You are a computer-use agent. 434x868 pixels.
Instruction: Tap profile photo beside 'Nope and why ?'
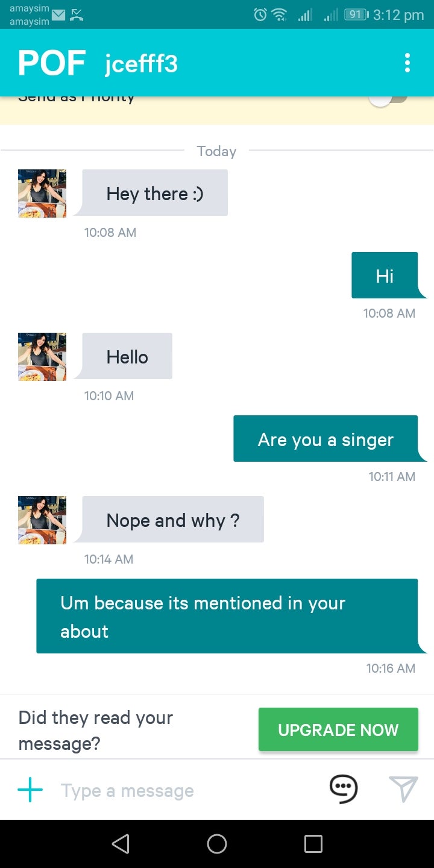[42, 520]
